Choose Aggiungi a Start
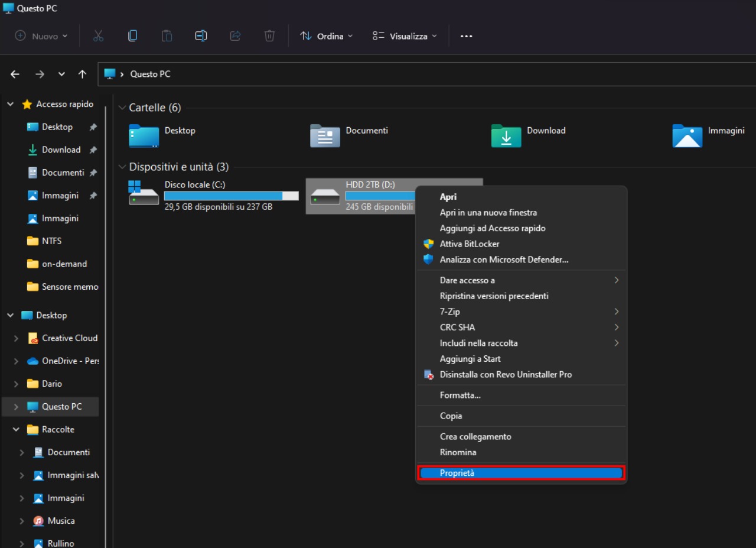 click(522, 359)
